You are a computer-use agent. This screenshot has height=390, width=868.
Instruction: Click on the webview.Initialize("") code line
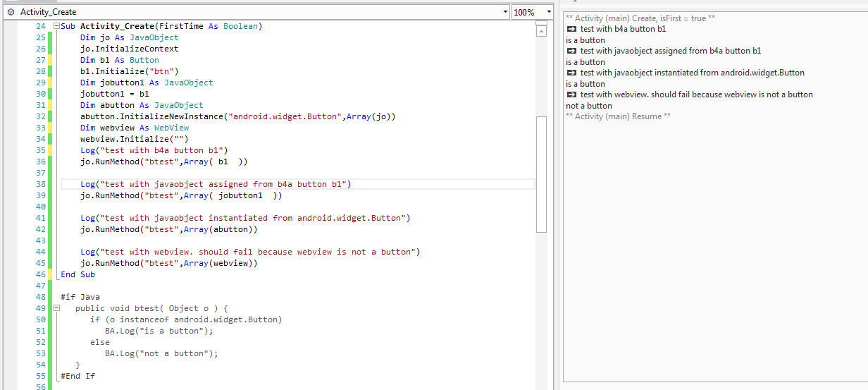pyautogui.click(x=134, y=139)
